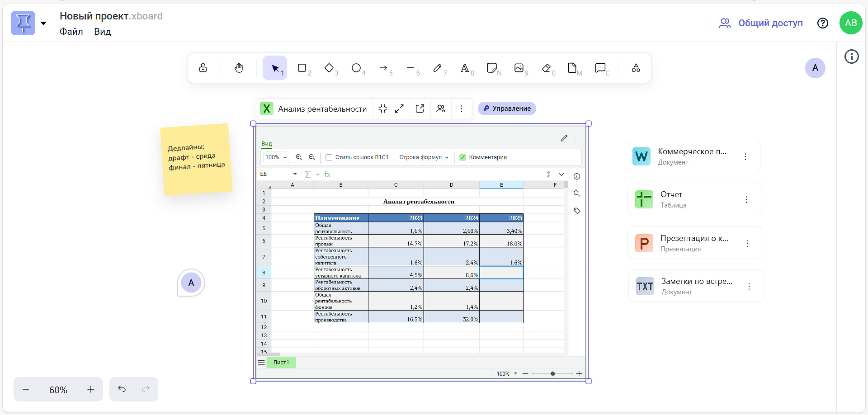This screenshot has width=868, height=415.
Task: Toggle Стиль ссылок R1C1 checkbox
Action: click(329, 157)
